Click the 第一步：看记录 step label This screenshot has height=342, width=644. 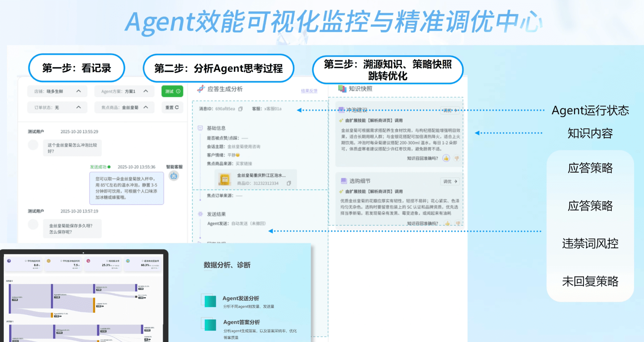pyautogui.click(x=77, y=68)
